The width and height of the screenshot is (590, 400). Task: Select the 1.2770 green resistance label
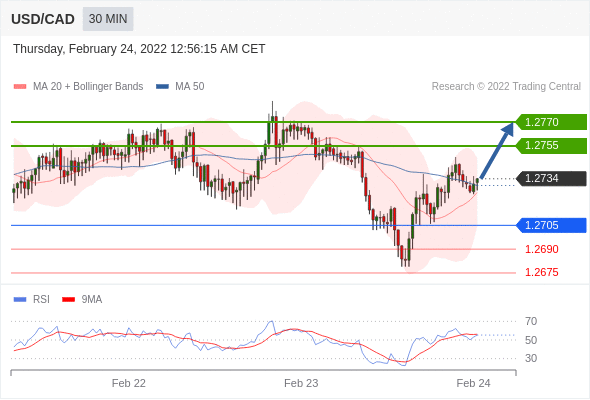click(551, 122)
